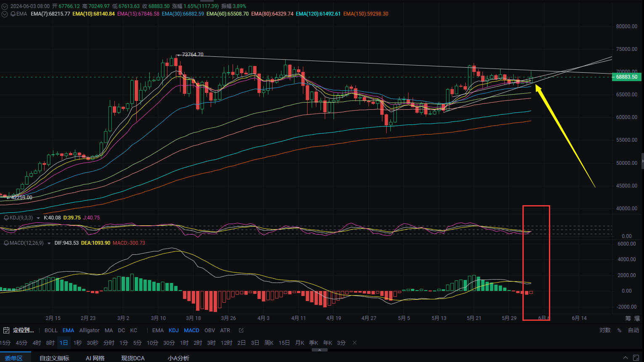Click the MACD indicator bell icon
Screen dimensions: 644x362
click(6, 243)
